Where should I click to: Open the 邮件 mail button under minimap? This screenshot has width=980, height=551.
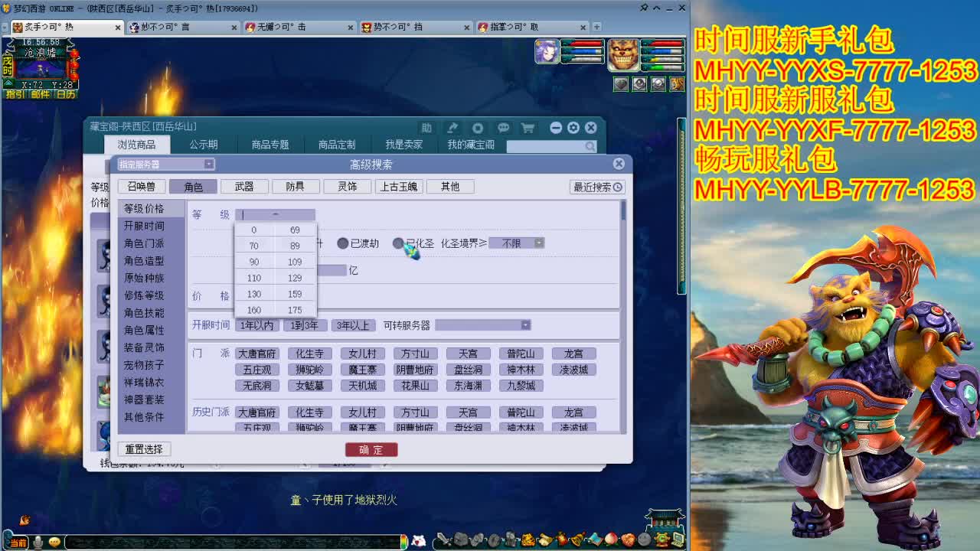point(40,94)
